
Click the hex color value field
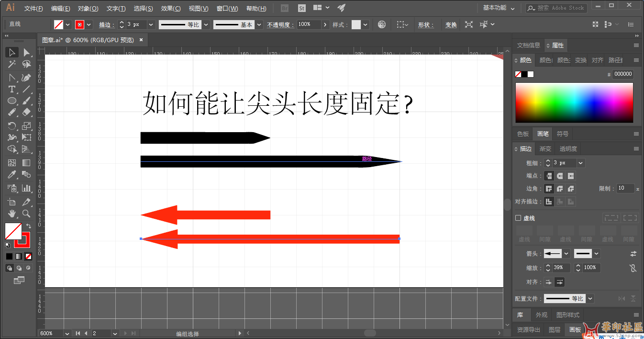623,74
